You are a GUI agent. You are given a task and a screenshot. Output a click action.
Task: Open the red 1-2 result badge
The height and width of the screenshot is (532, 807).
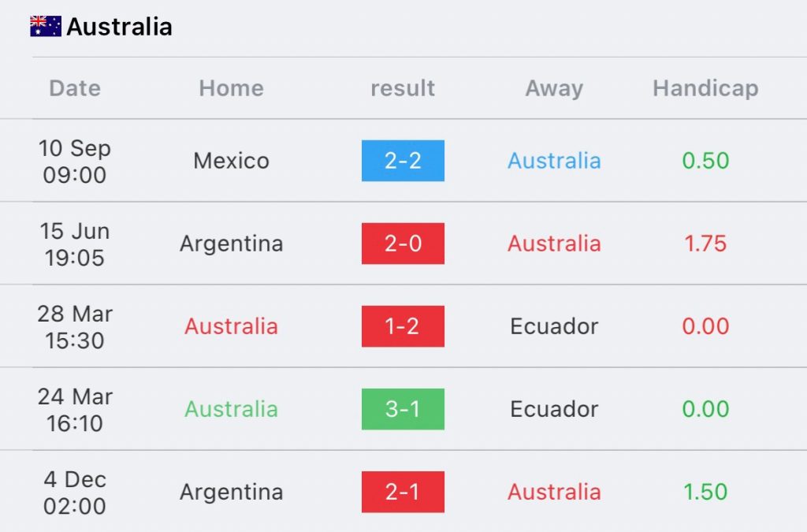coord(403,326)
